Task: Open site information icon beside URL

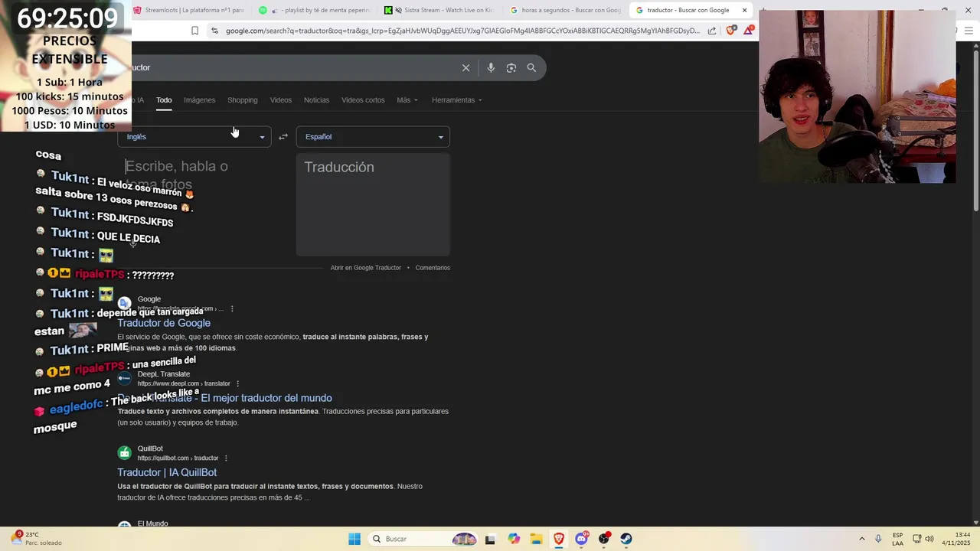Action: 214,31
